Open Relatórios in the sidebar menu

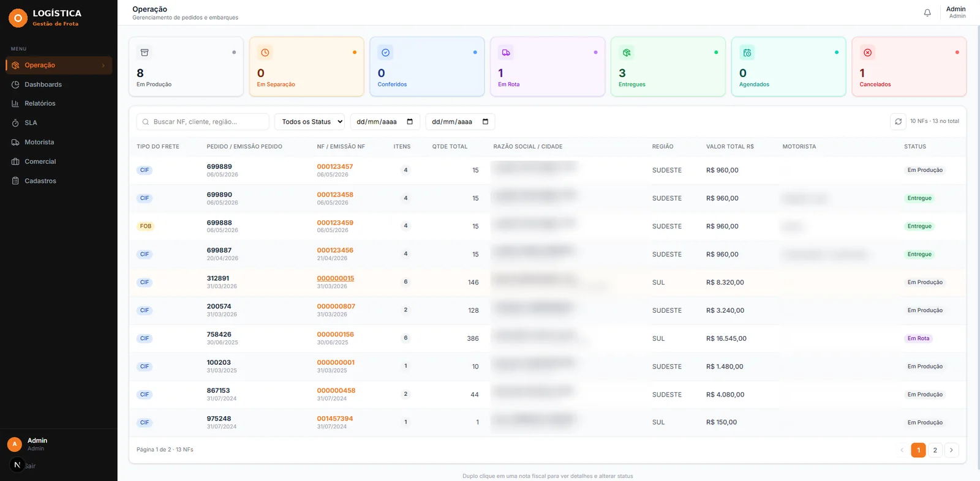59,104
